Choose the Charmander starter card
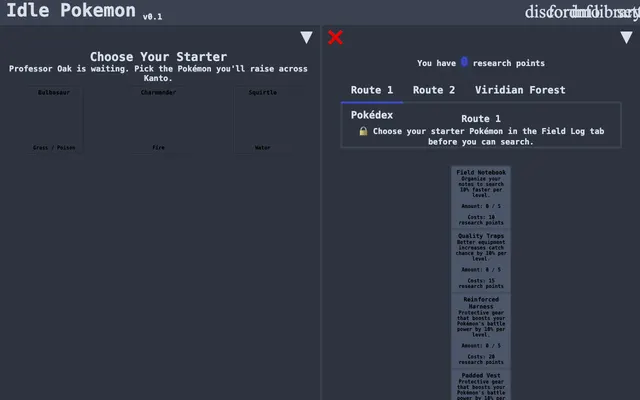 click(x=158, y=120)
